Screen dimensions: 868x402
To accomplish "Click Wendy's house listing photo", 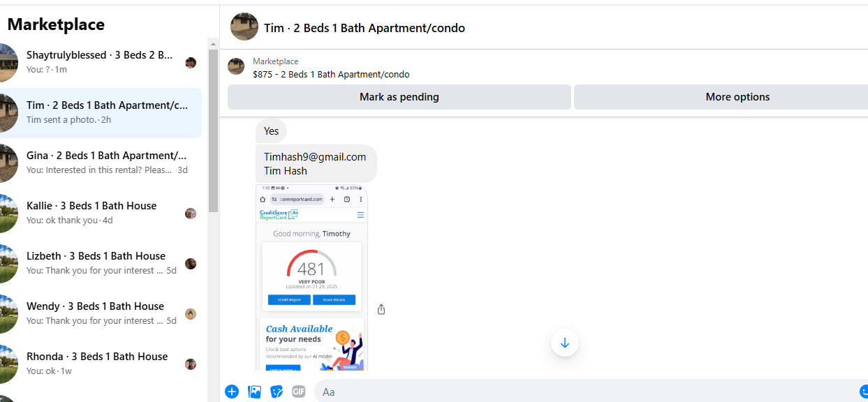I will tap(7, 314).
